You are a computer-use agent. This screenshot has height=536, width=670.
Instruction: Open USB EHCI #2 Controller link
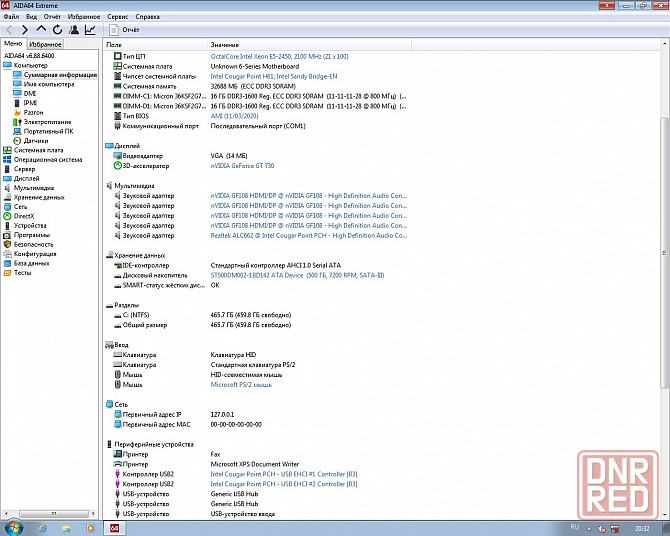pos(284,484)
